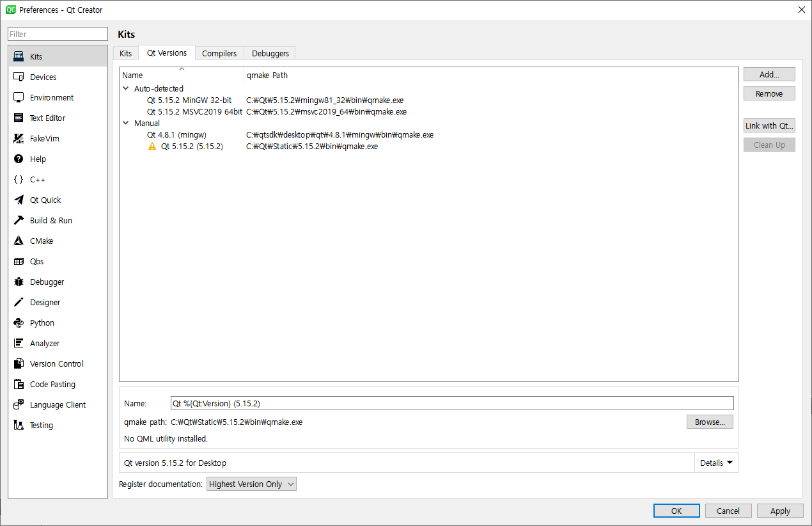Open the Register documentation dropdown
The width and height of the screenshot is (812, 526).
pos(251,484)
